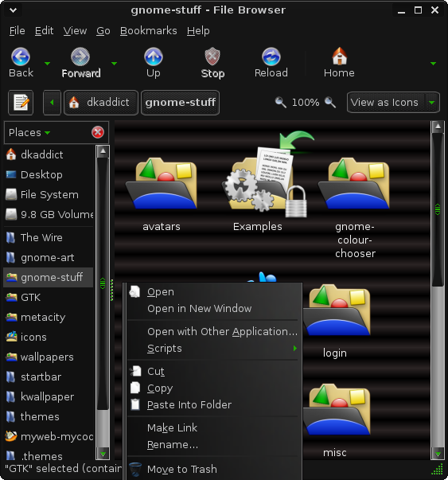The image size is (448, 480).
Task: Close the Places side pane
Action: (98, 133)
